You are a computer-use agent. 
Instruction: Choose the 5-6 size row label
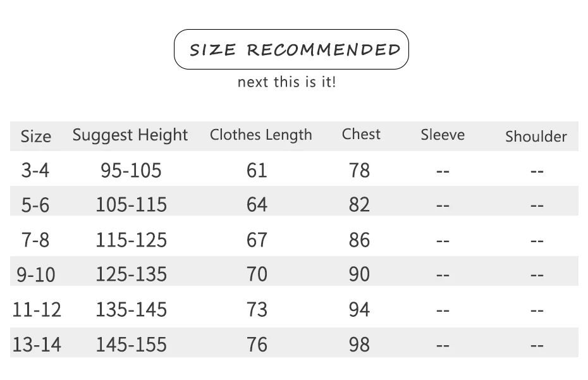35,205
